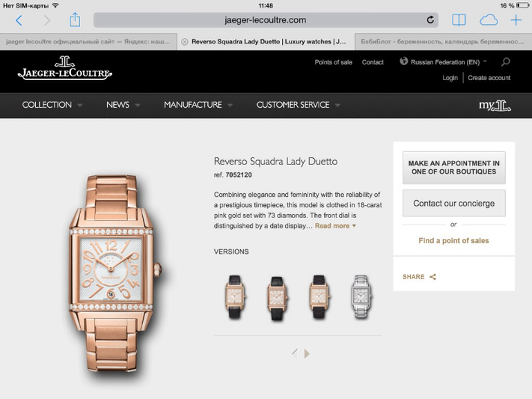
Task: Reload the page with the refresh icon
Action: pyautogui.click(x=430, y=20)
